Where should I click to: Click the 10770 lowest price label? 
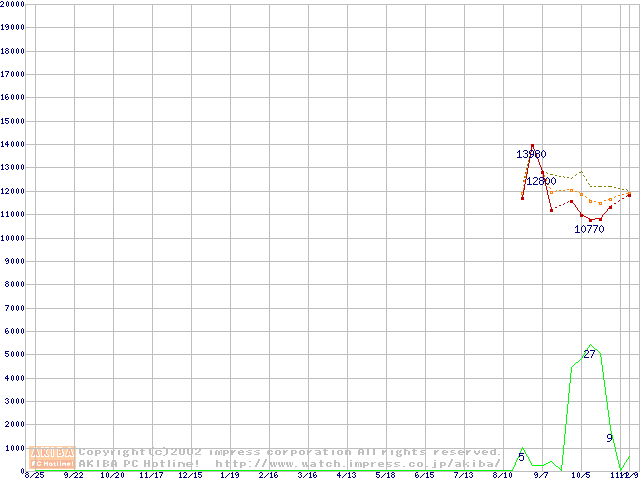(589, 229)
